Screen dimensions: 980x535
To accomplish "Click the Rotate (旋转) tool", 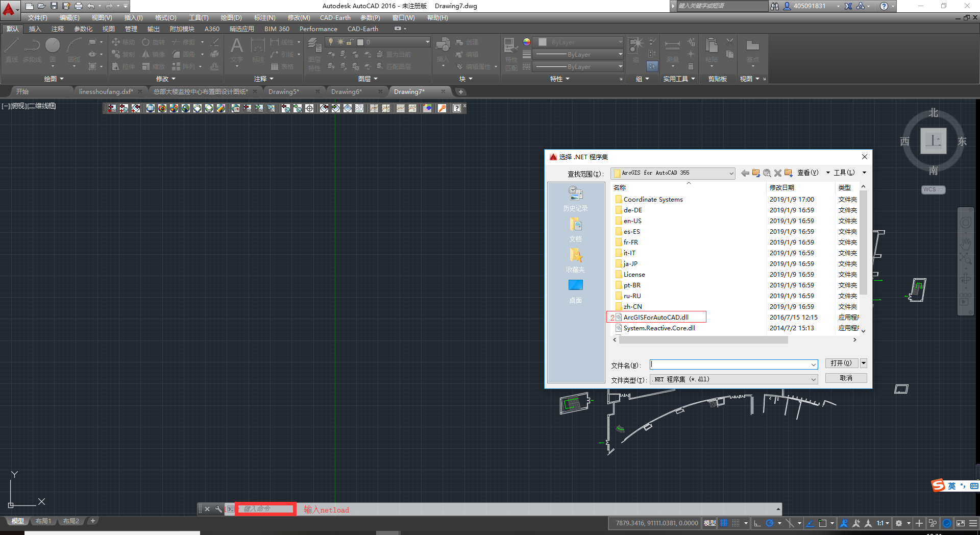I will pyautogui.click(x=154, y=42).
